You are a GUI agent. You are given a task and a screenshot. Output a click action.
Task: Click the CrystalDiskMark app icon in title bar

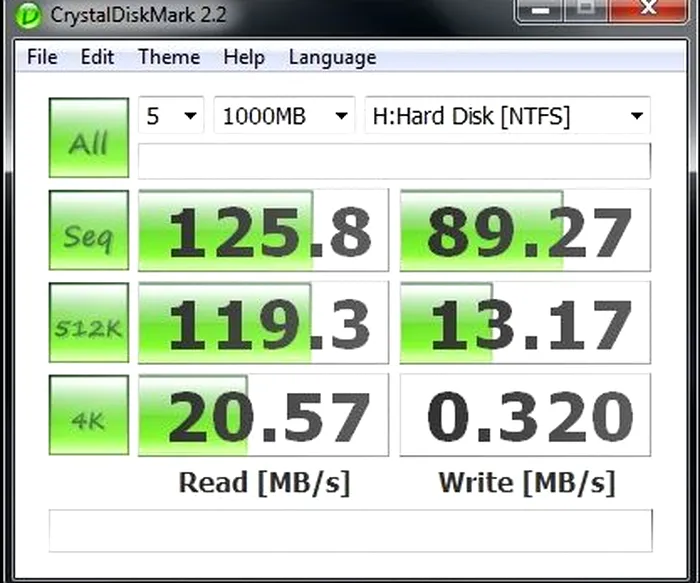coord(28,15)
